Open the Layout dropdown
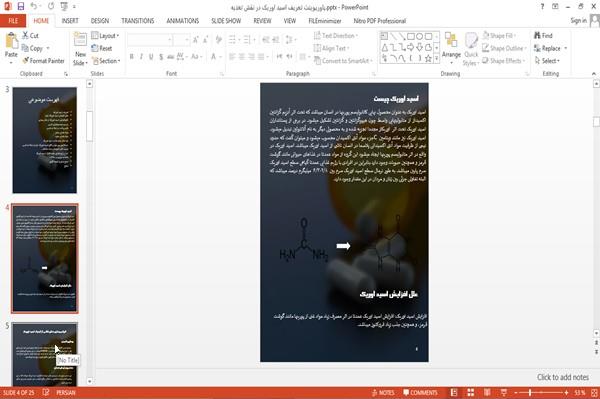600x399 pixels. (105, 36)
